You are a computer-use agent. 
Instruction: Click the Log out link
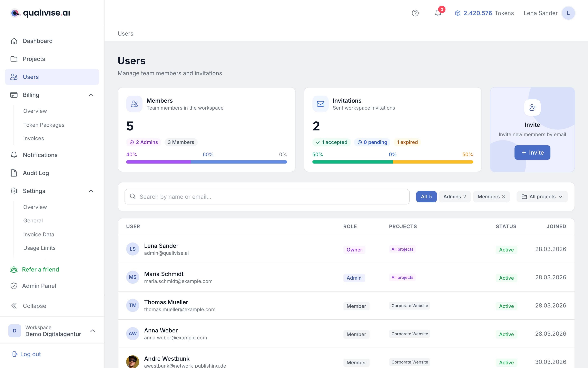pos(27,354)
